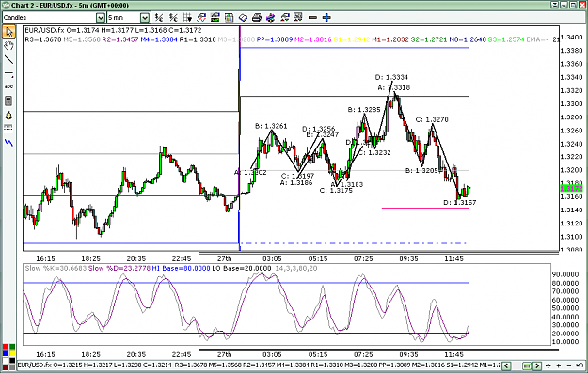Click the R2=1.3457 label
Screen dimensions: 588x373
click(120, 39)
